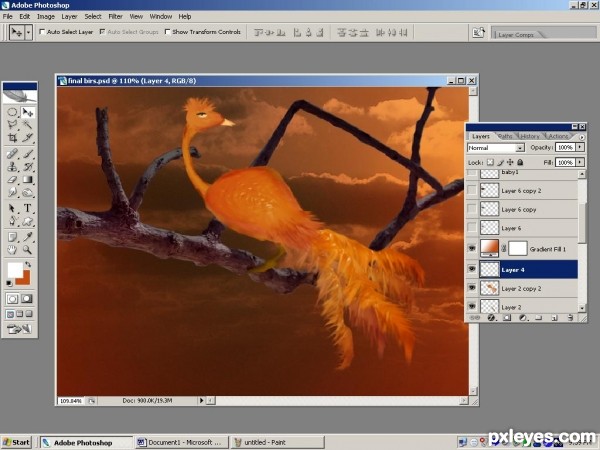
Task: Switch to the History tab
Action: tap(530, 136)
